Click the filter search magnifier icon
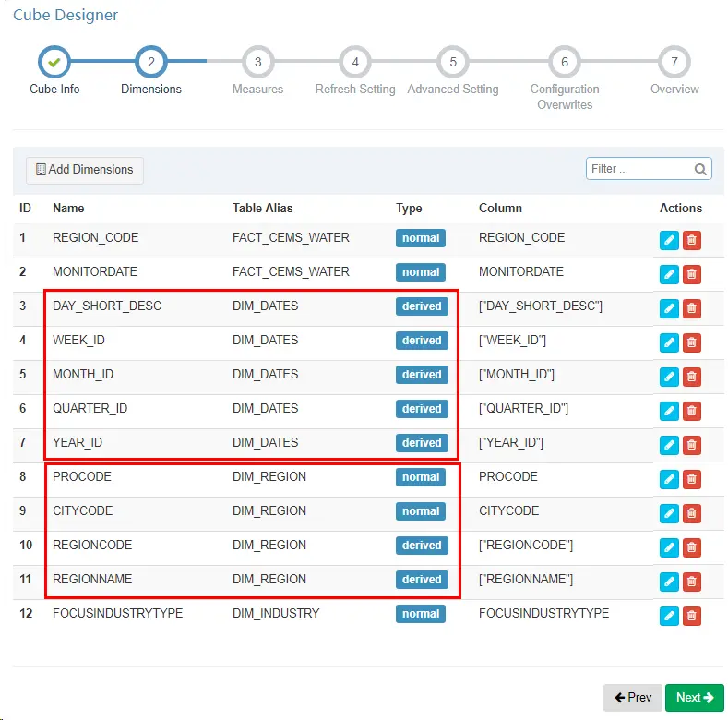This screenshot has width=728, height=720. [x=700, y=169]
